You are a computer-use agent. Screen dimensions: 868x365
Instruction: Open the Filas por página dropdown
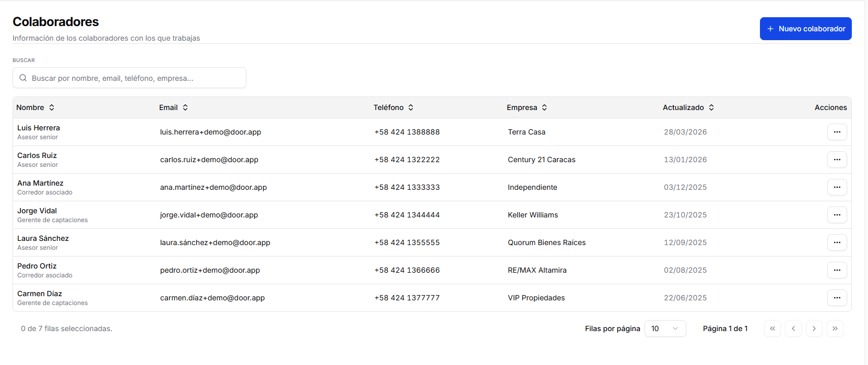665,328
